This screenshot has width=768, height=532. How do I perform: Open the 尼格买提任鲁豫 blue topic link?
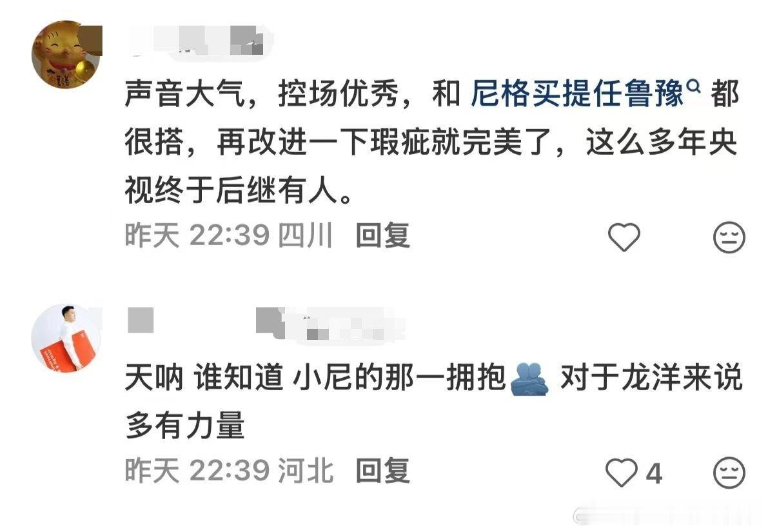tap(577, 93)
